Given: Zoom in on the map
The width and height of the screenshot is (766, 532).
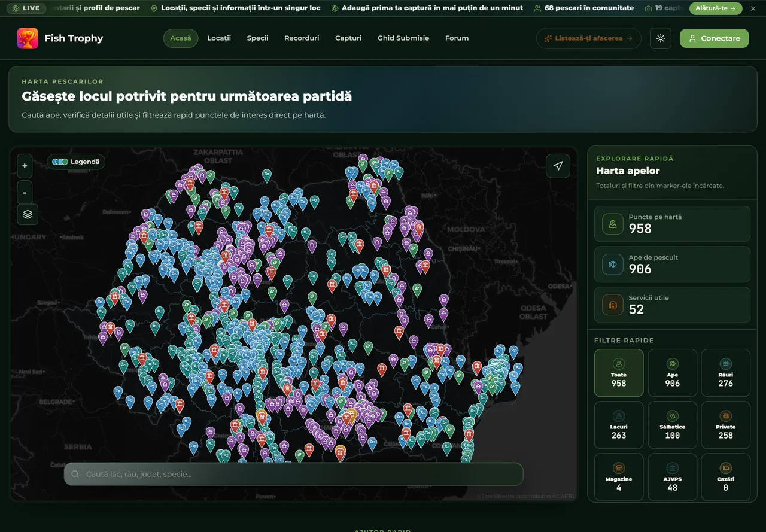Looking at the screenshot, I should pos(25,166).
